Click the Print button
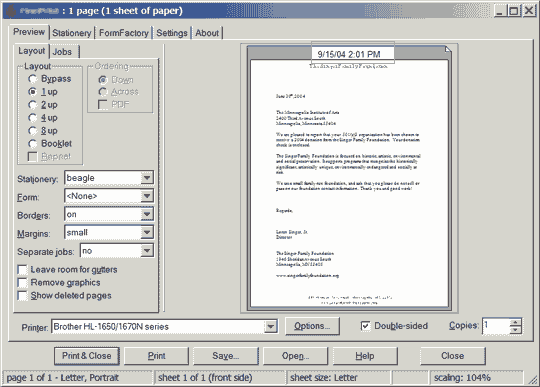The width and height of the screenshot is (540, 387). (156, 356)
